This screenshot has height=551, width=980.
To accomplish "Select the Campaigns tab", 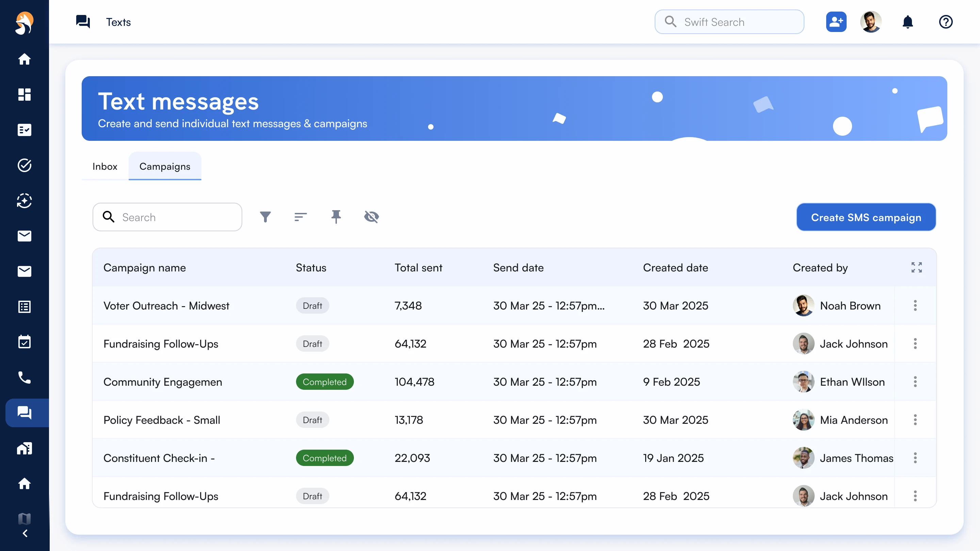I will [165, 166].
